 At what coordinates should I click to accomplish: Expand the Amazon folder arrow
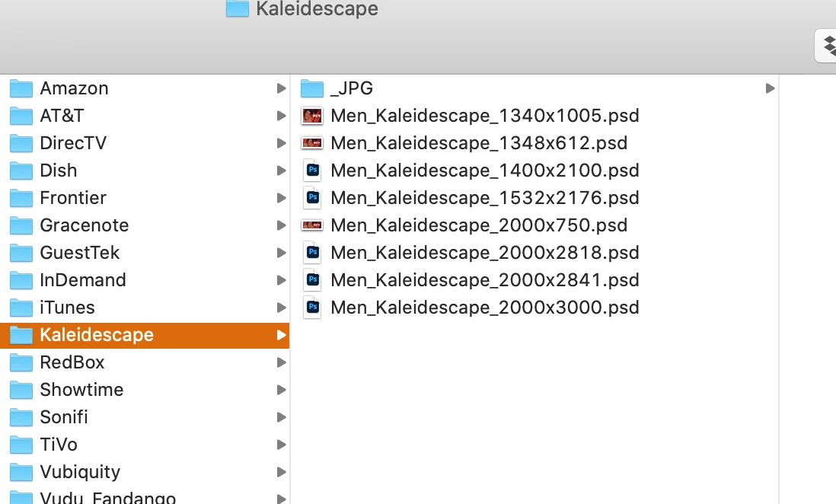pos(281,88)
